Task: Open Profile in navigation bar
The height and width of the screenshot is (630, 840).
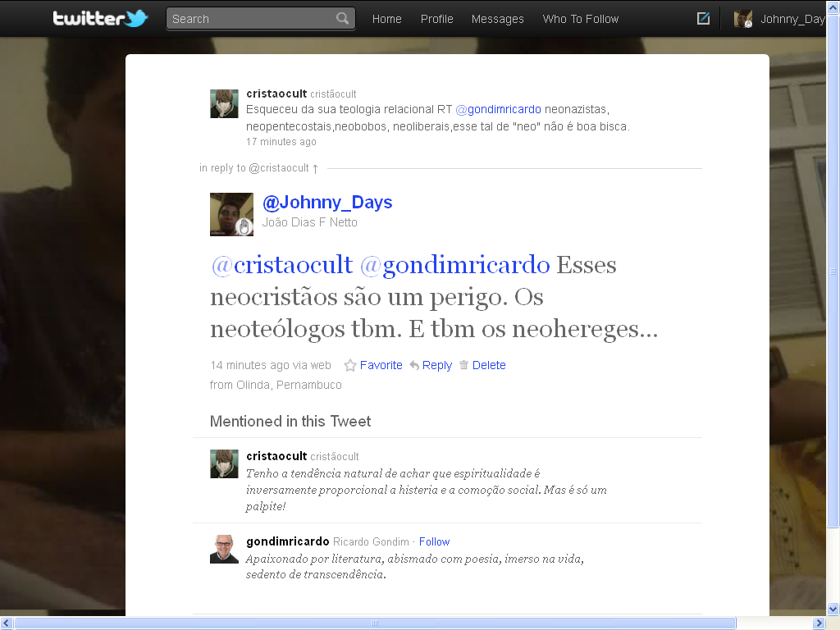Action: click(436, 19)
